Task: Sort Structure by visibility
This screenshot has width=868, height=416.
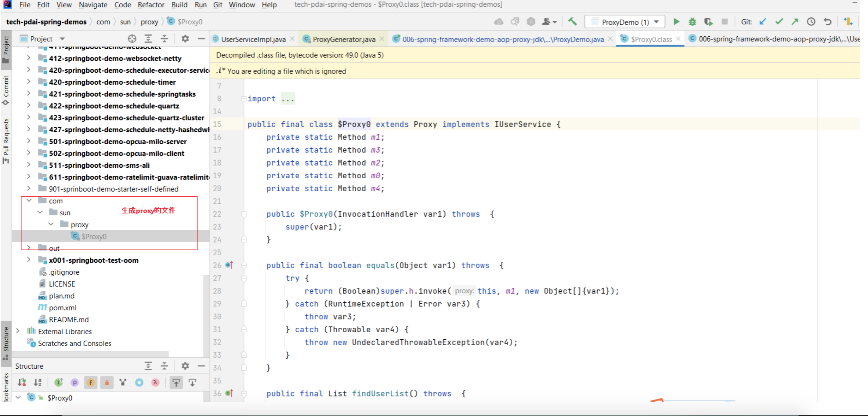Action: point(22,382)
